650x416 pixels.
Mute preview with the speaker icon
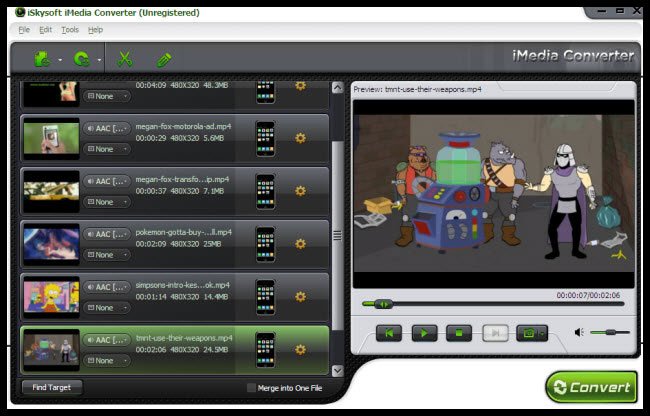tap(579, 332)
